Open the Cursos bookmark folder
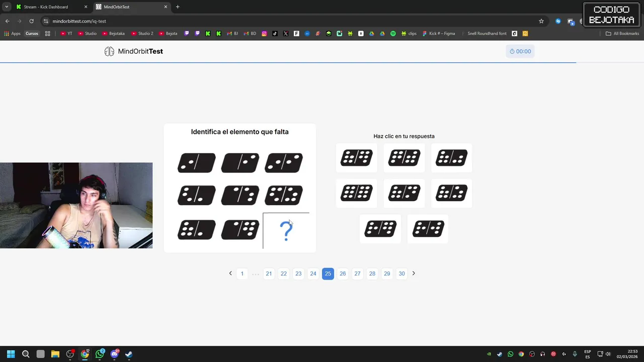644x362 pixels. click(x=32, y=34)
